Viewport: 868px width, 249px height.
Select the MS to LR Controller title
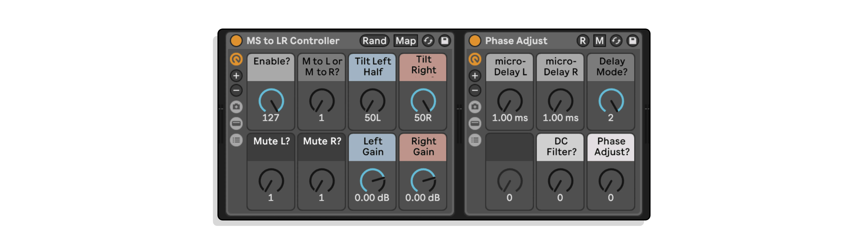click(x=293, y=41)
